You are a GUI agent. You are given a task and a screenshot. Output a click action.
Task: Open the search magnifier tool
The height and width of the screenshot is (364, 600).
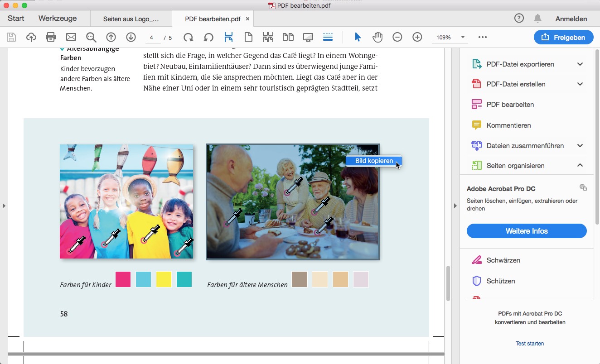coord(91,38)
